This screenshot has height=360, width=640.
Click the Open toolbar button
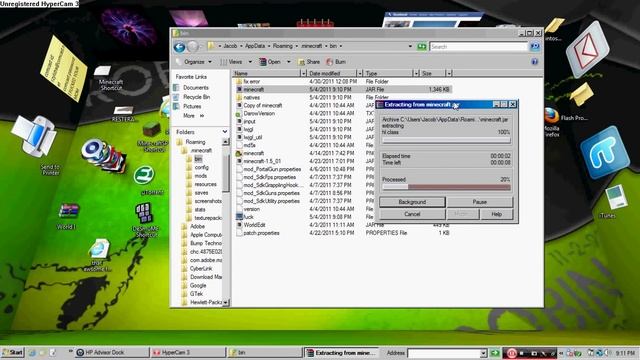point(270,62)
